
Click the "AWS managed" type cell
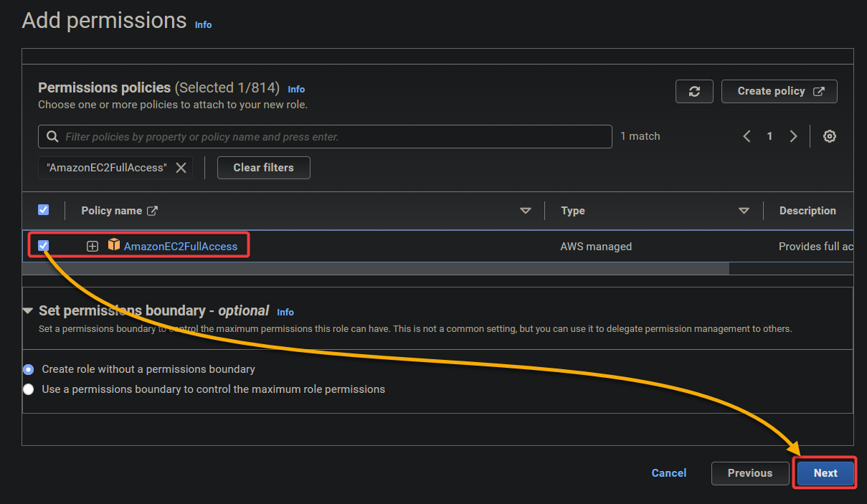point(596,246)
